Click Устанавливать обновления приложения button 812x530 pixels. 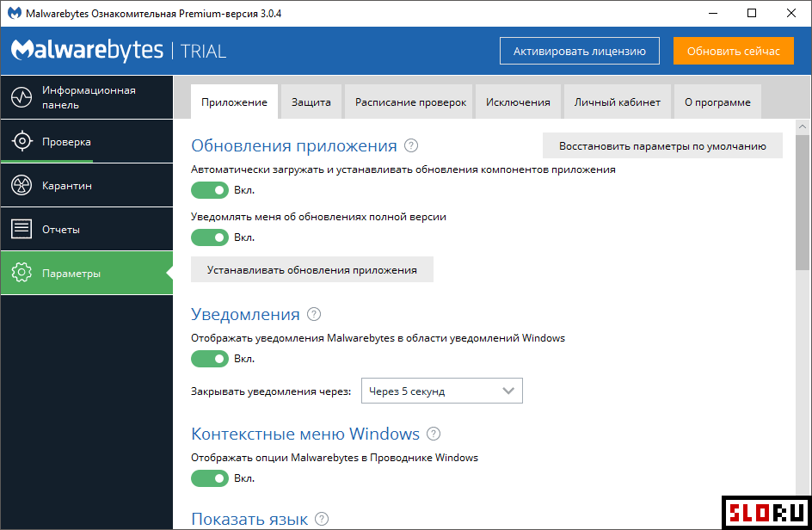(x=311, y=270)
